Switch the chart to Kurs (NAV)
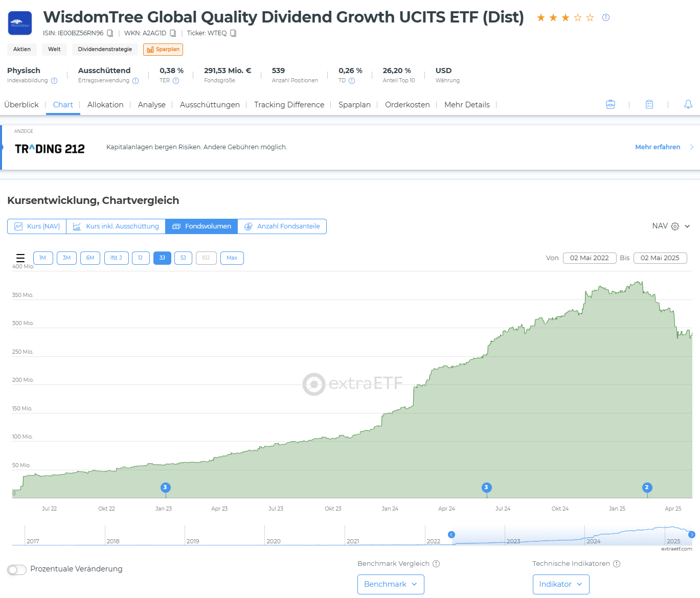Viewport: 700px width, 598px height. coord(37,226)
